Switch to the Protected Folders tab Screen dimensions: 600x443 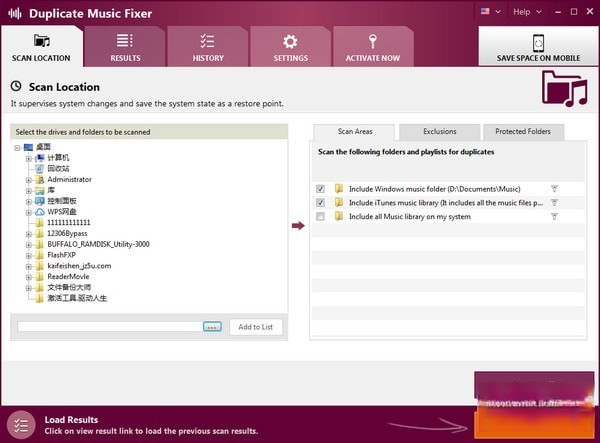pyautogui.click(x=523, y=132)
